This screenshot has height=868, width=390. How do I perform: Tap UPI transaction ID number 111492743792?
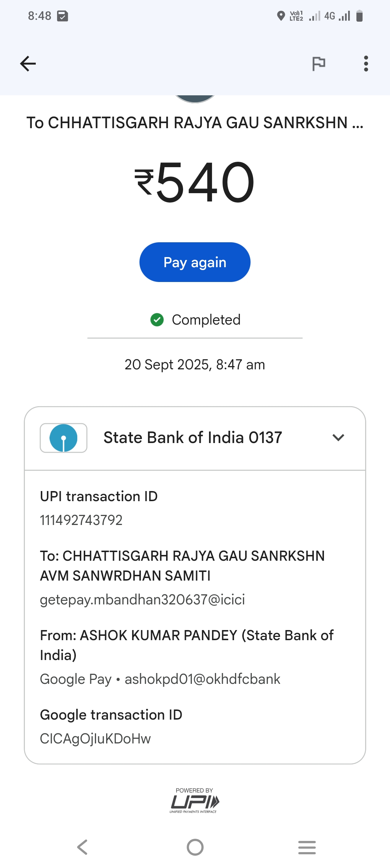click(x=81, y=520)
